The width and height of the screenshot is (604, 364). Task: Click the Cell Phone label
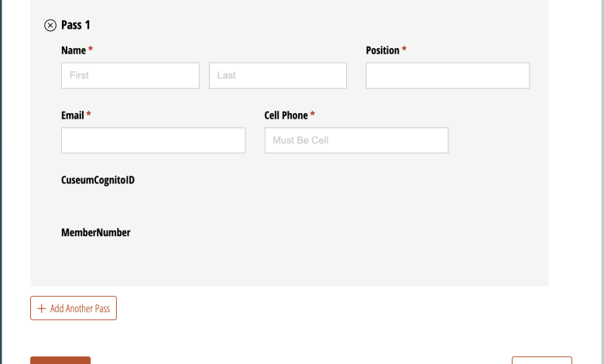click(x=286, y=115)
